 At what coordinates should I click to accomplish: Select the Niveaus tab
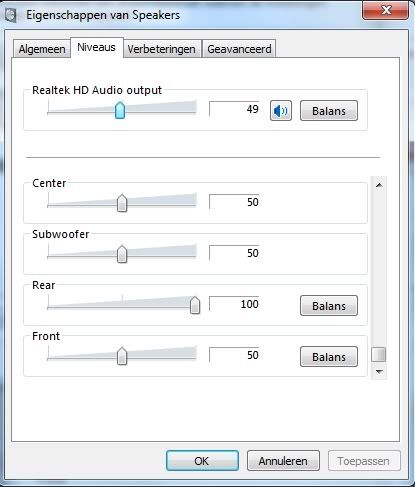[97, 47]
